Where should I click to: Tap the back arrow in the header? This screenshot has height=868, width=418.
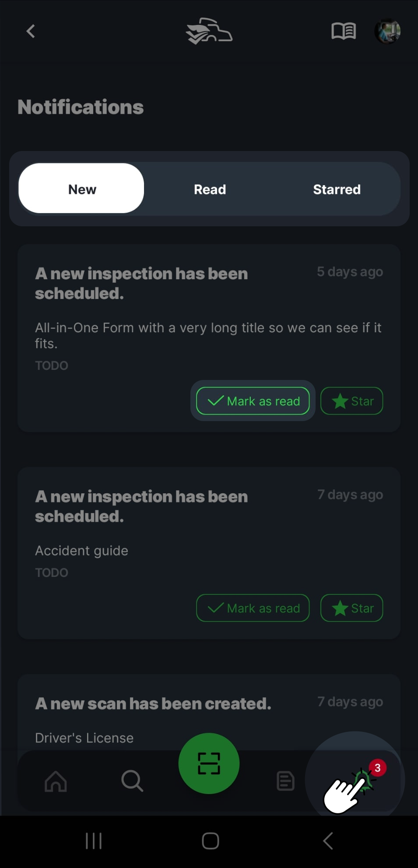pyautogui.click(x=31, y=32)
